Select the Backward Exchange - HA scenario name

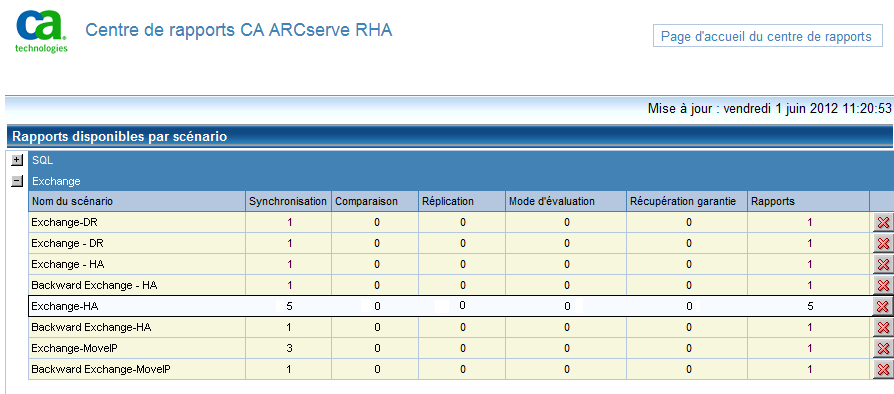point(94,285)
